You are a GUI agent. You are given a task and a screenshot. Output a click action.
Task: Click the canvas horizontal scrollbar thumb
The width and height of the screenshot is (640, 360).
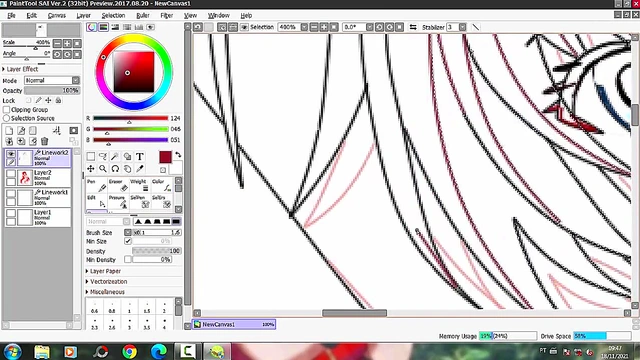[354, 313]
